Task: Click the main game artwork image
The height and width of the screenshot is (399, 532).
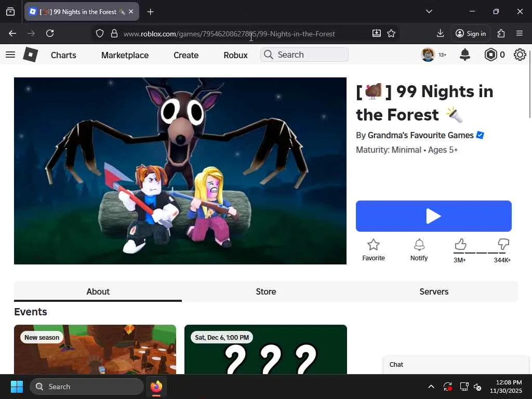Action: click(180, 170)
